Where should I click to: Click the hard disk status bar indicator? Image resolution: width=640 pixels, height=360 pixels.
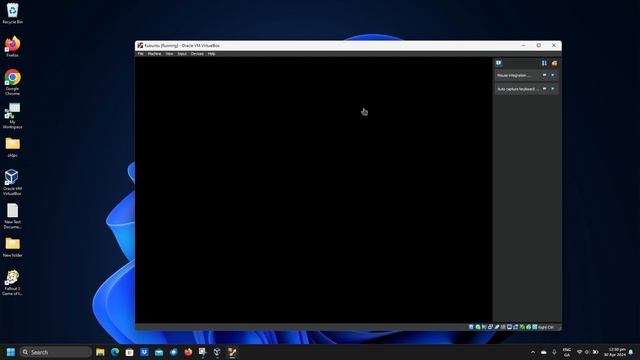pos(471,327)
